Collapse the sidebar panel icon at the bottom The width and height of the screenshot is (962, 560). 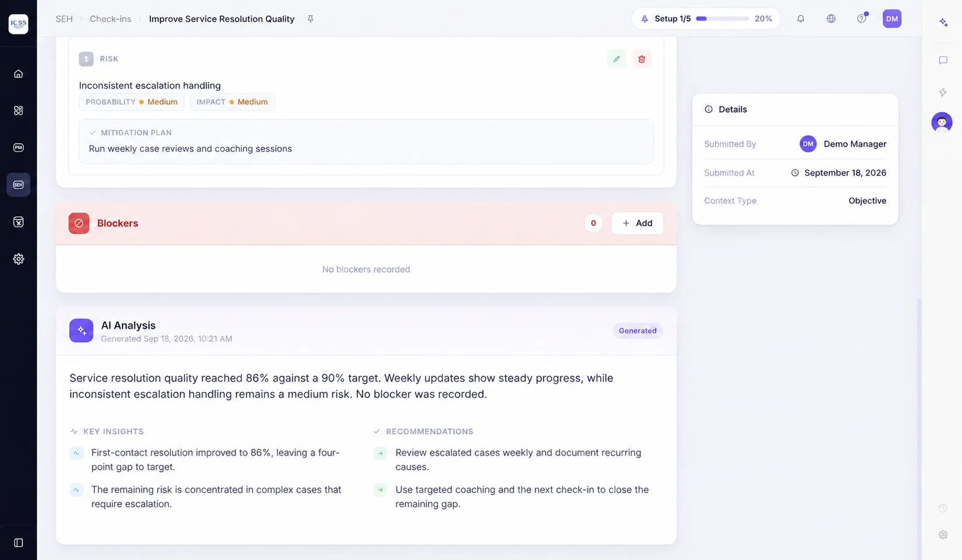[x=18, y=543]
